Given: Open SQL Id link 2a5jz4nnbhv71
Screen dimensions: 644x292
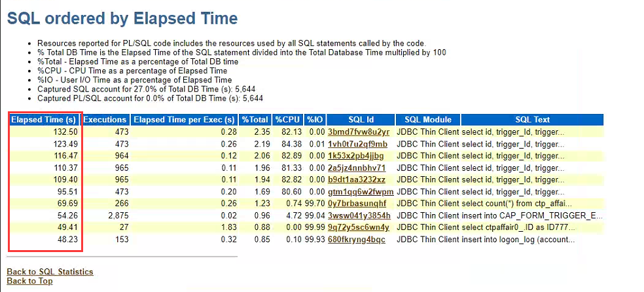Looking at the screenshot, I should point(357,168).
